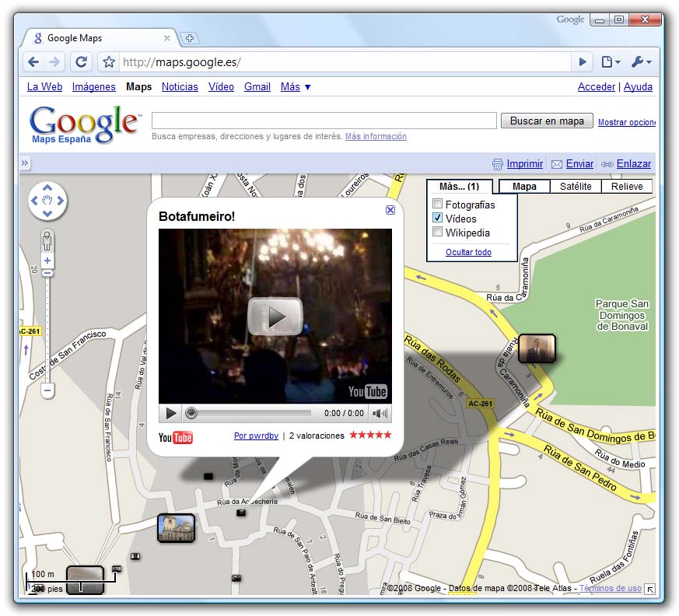The image size is (679, 616).
Task: Play video with large center play button
Action: click(x=275, y=317)
